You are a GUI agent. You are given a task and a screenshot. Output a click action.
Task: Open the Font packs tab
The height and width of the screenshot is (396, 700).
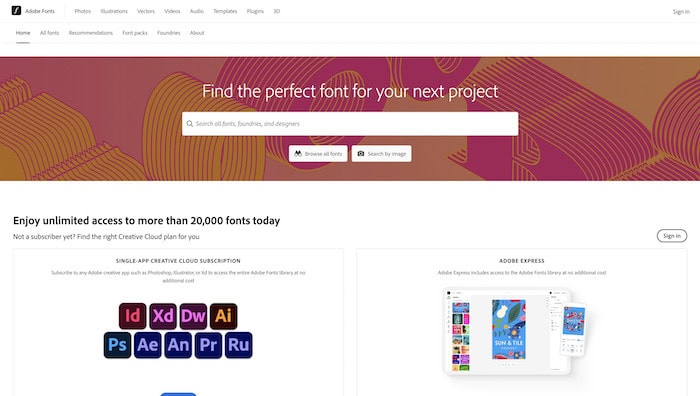(x=135, y=33)
